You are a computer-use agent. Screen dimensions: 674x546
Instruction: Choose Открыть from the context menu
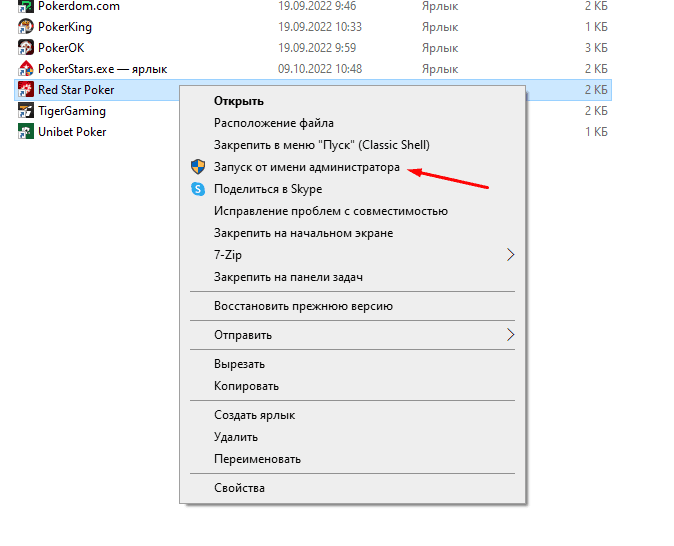pos(239,101)
